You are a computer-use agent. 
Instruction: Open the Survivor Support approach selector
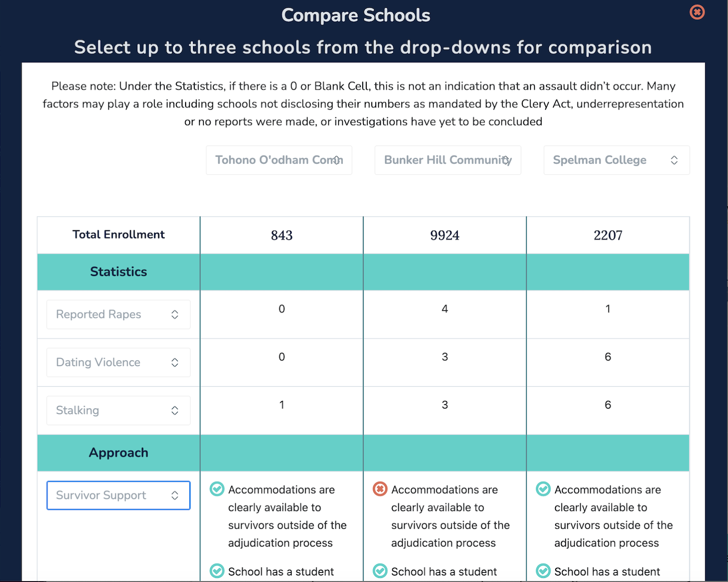[118, 496]
